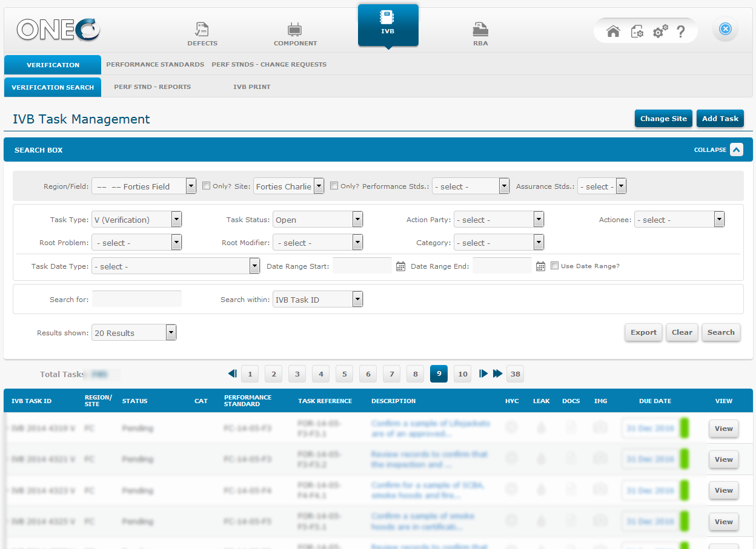Open the Date Range End calendar picker
Image resolution: width=756 pixels, height=549 pixels.
[x=540, y=265]
